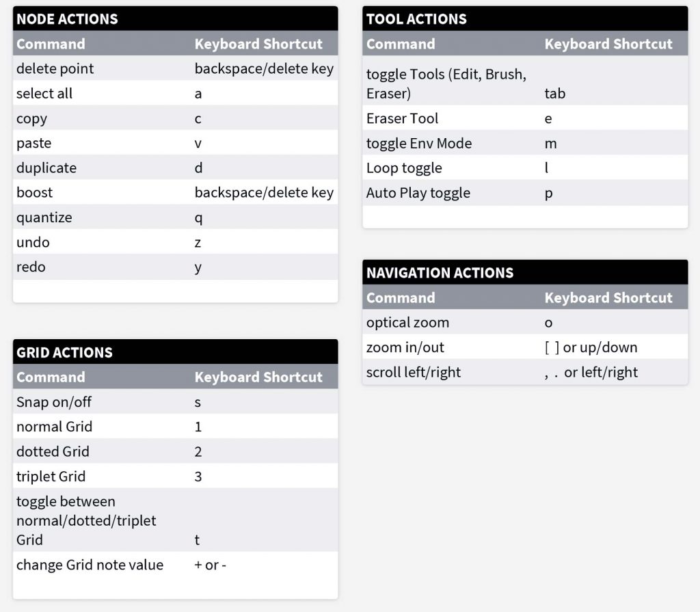Click the TOOL ACTIONS table header

416,19
